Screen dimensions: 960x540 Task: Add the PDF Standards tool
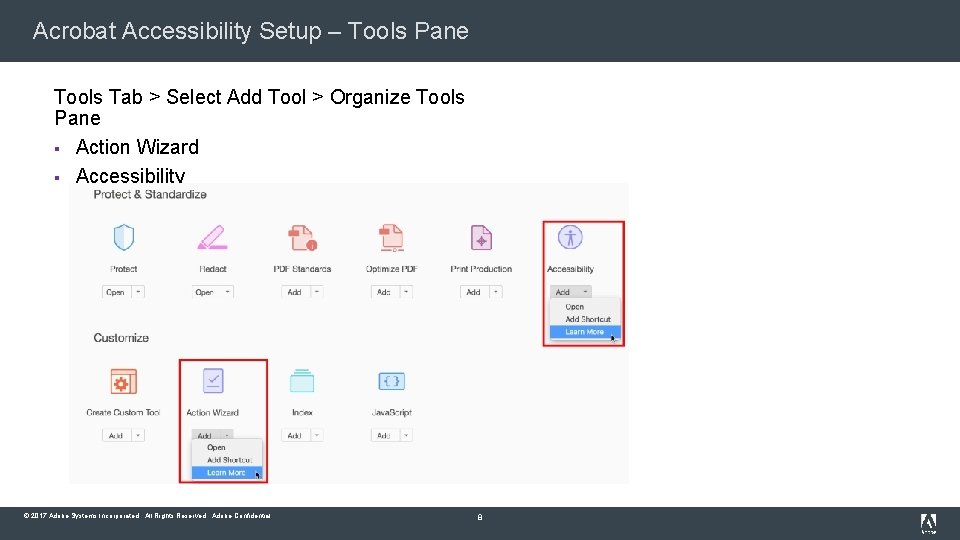pos(295,292)
